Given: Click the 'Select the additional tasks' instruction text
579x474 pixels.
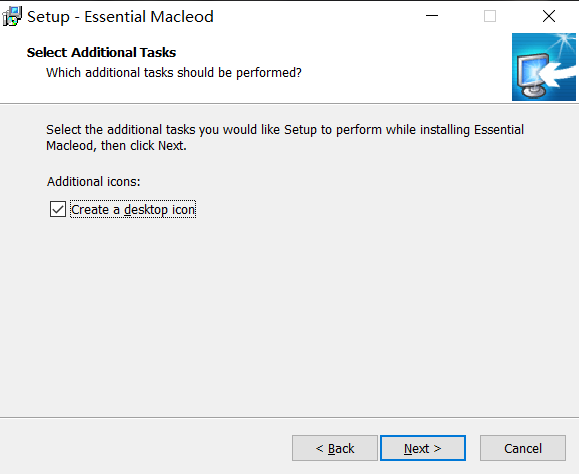Looking at the screenshot, I should (285, 130).
